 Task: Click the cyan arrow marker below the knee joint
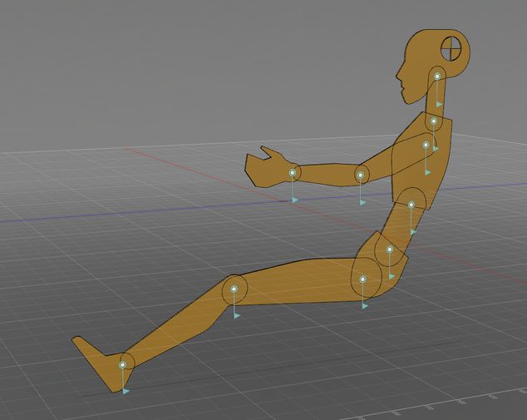pyautogui.click(x=237, y=315)
